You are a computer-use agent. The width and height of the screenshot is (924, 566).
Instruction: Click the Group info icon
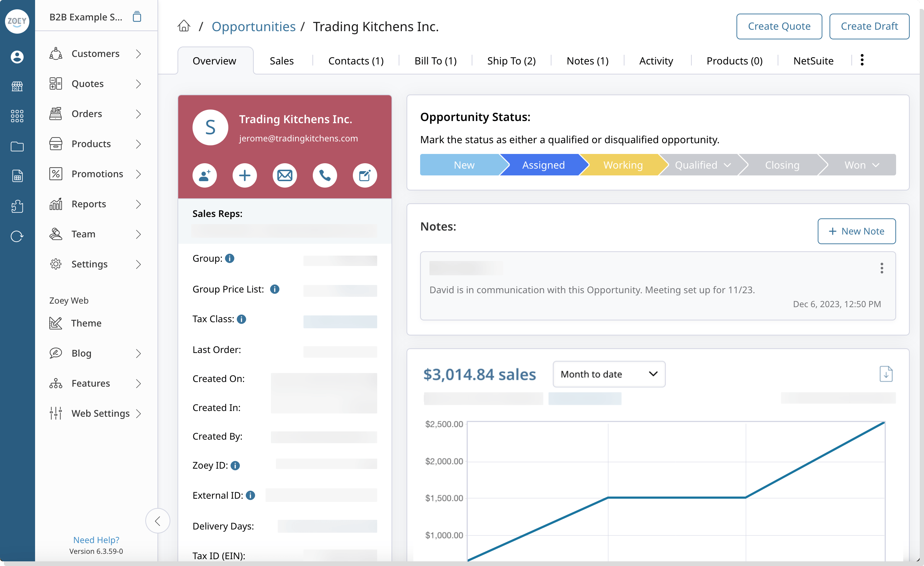[x=229, y=258]
